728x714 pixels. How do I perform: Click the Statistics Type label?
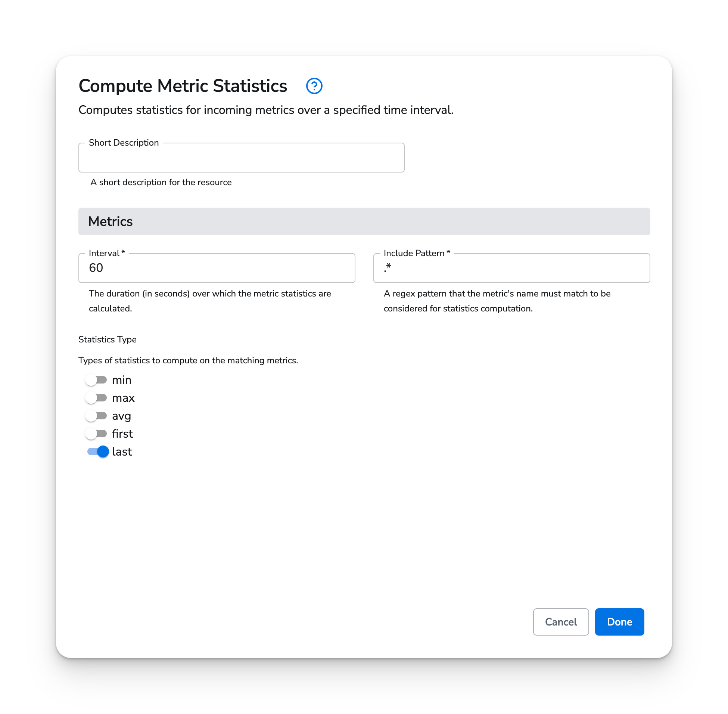pos(107,339)
